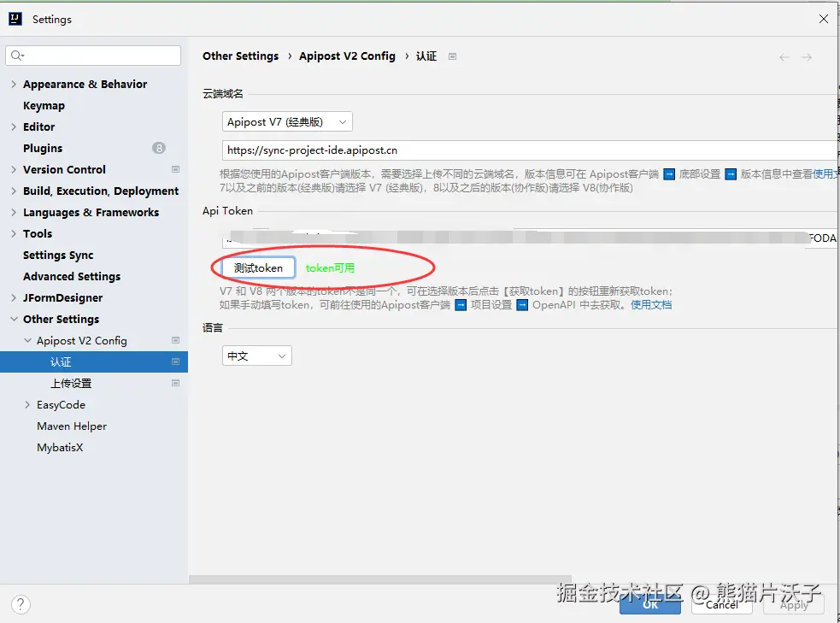
Task: Expand the Version Control section
Action: click(x=14, y=169)
